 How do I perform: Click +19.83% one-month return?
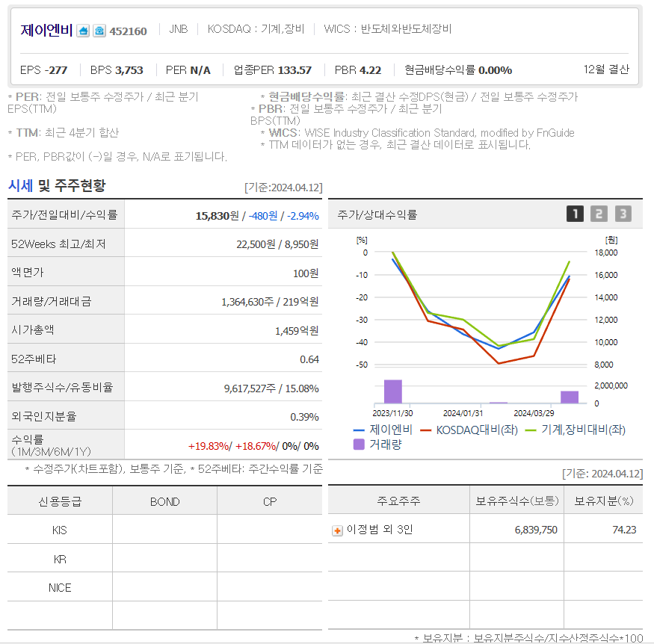(x=209, y=446)
